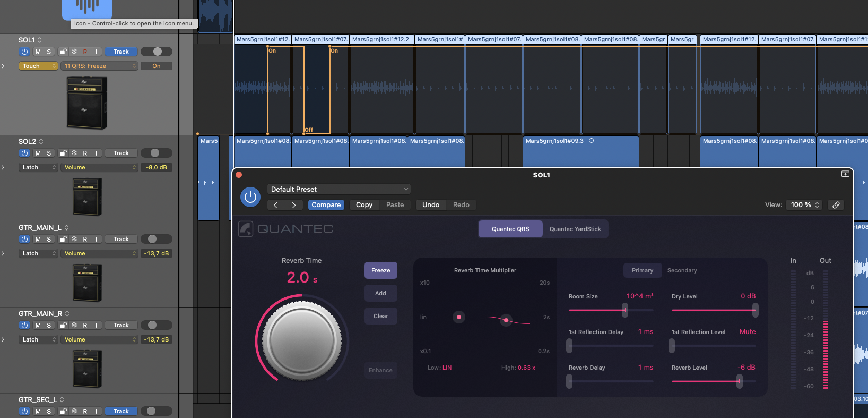Toggle the SOL1 track power button

(x=24, y=52)
